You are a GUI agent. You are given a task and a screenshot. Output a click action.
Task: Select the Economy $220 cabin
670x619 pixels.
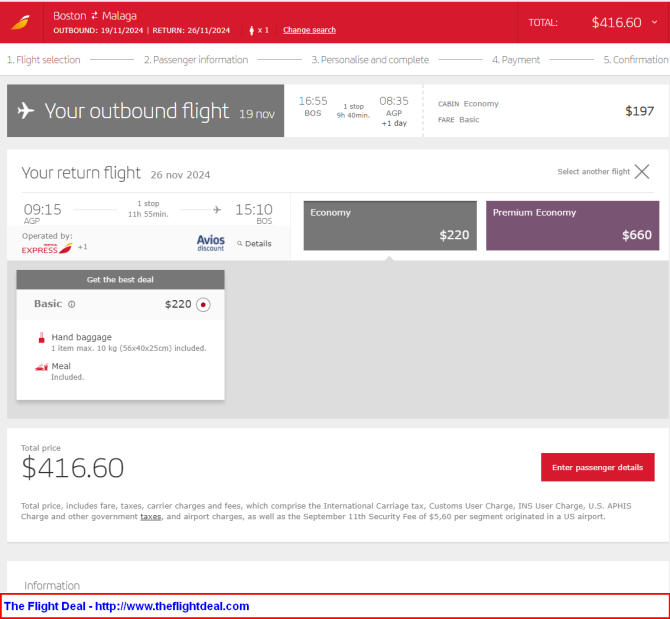[x=390, y=226]
